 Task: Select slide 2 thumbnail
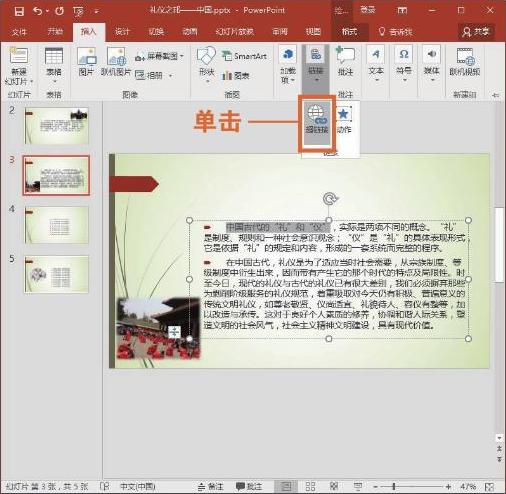[57, 126]
